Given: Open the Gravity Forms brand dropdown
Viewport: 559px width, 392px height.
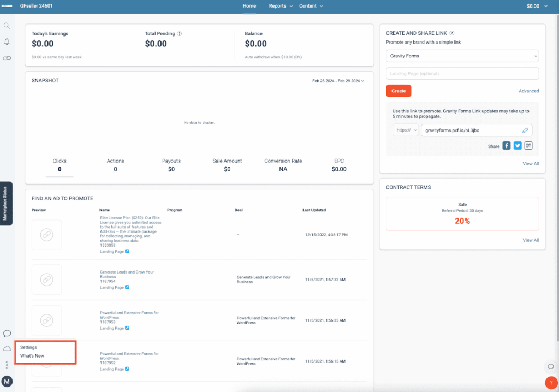Looking at the screenshot, I should [462, 56].
